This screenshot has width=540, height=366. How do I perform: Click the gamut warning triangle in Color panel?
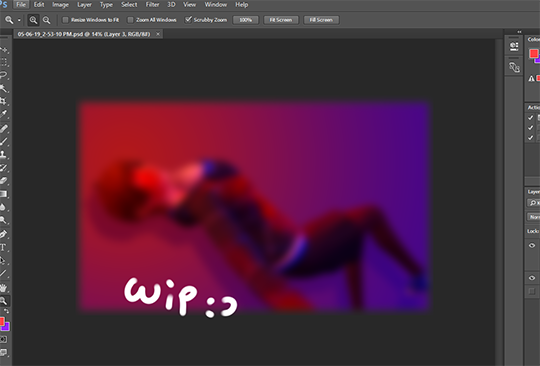[531, 79]
